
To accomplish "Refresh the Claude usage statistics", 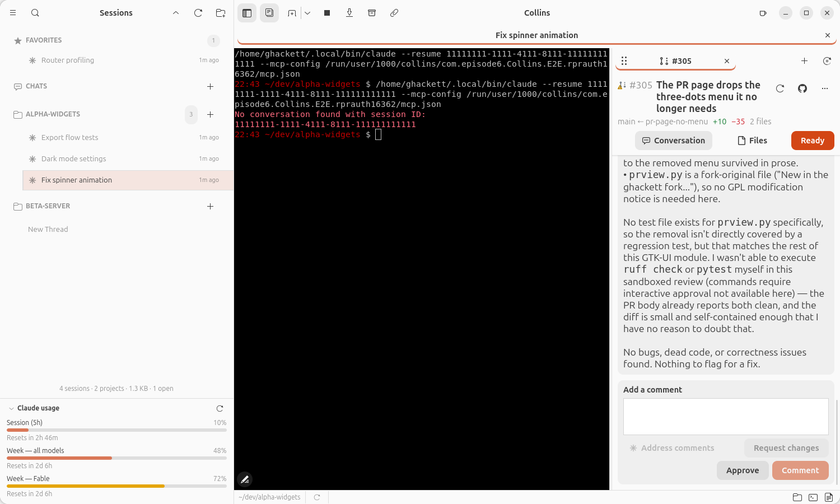I will click(x=220, y=408).
